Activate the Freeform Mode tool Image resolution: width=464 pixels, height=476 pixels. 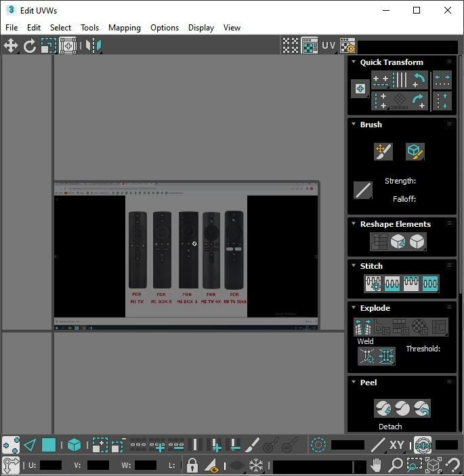coord(68,46)
